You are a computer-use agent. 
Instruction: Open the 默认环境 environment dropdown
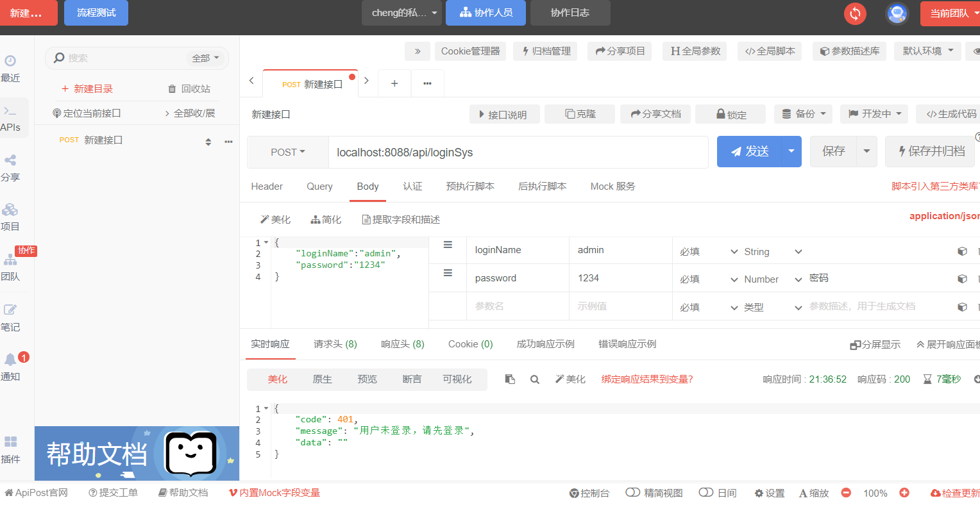tap(927, 51)
